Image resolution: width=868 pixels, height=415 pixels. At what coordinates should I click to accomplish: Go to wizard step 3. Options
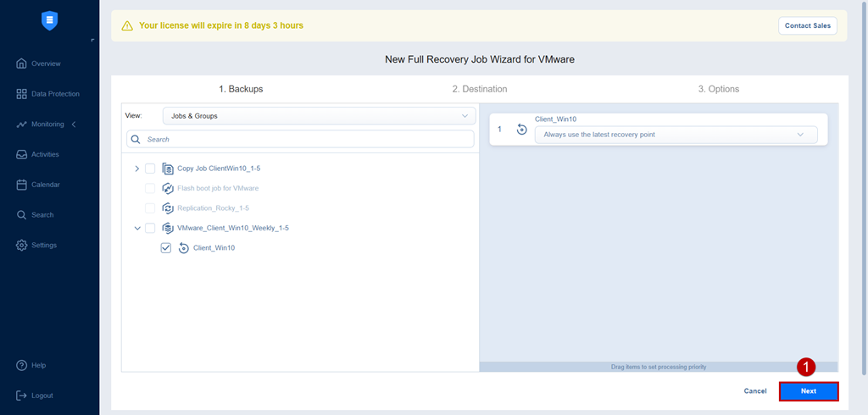point(719,89)
